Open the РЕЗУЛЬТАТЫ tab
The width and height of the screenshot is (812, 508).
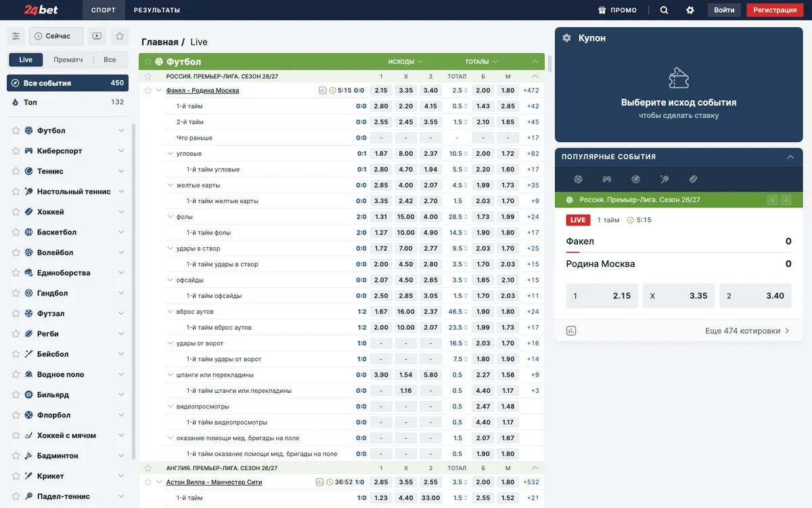coord(157,10)
